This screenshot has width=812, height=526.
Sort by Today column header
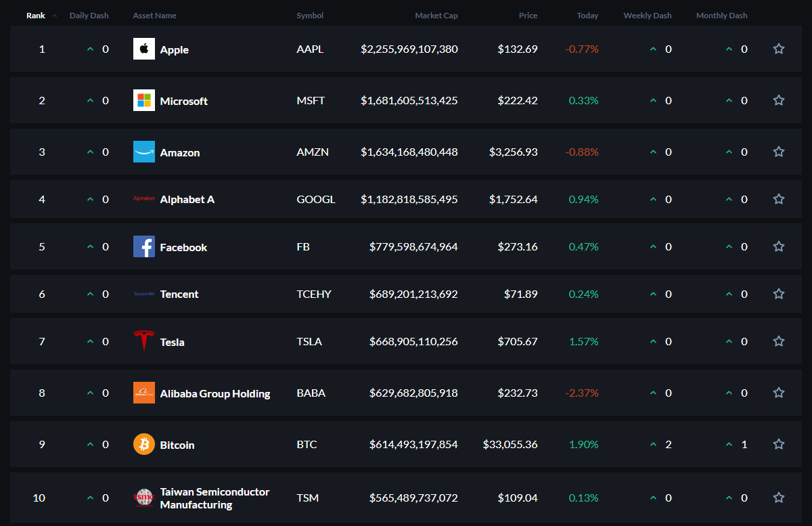pos(587,16)
